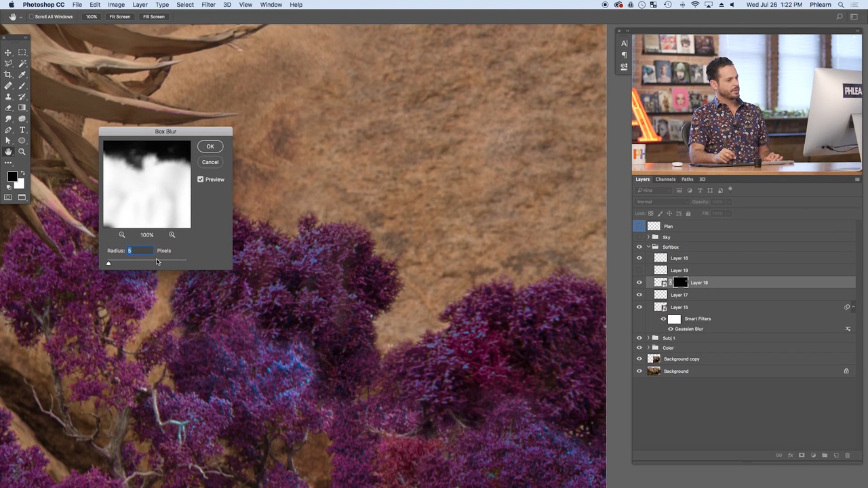Open the Normal blending mode dropdown
Image resolution: width=868 pixels, height=488 pixels.
(x=661, y=202)
